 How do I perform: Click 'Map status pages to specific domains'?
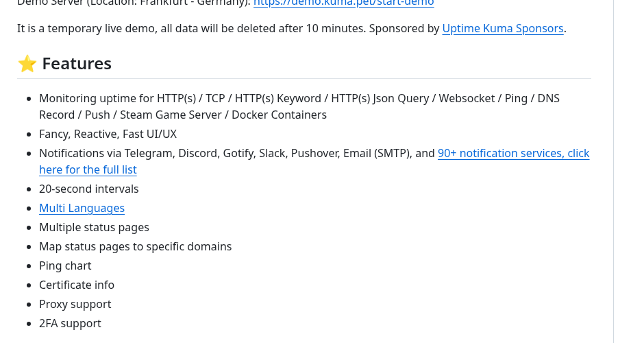[x=135, y=246]
